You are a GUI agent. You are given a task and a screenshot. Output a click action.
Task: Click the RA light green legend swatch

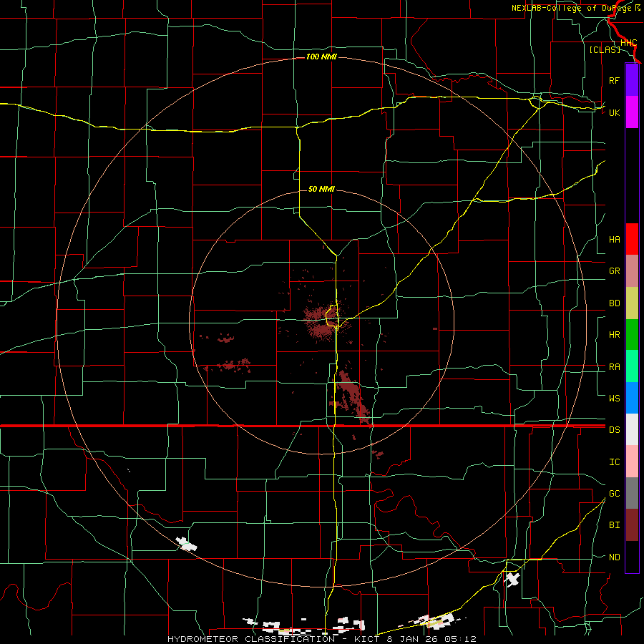(x=632, y=366)
